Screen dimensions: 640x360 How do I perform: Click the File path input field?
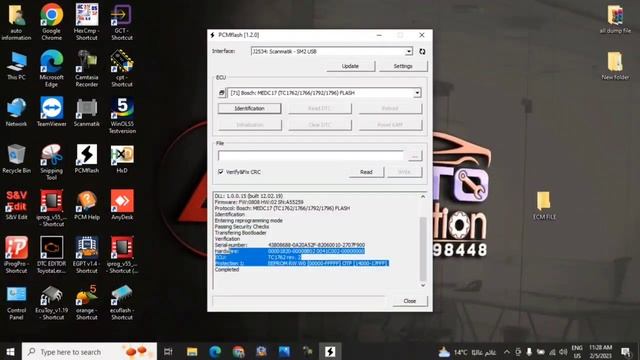(x=311, y=156)
